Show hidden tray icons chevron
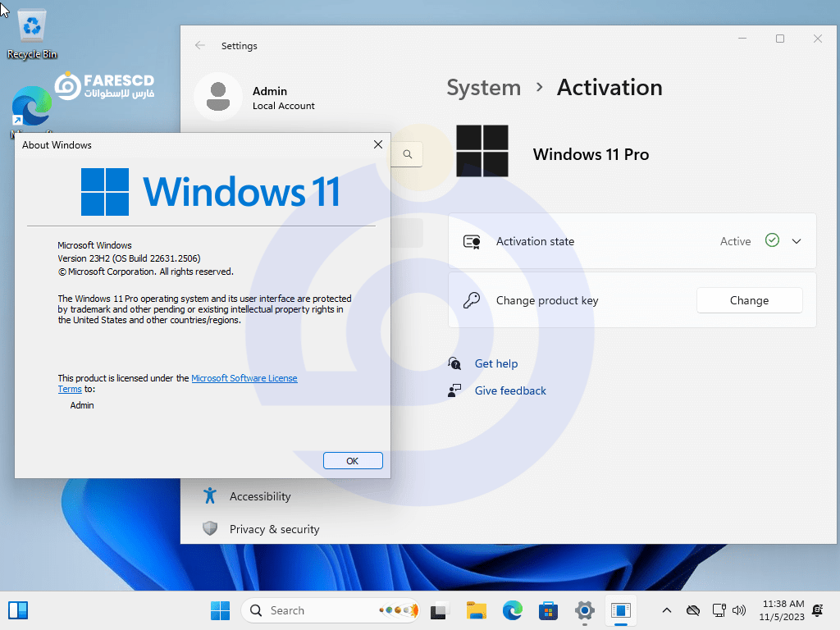This screenshot has width=840, height=630. (x=666, y=610)
